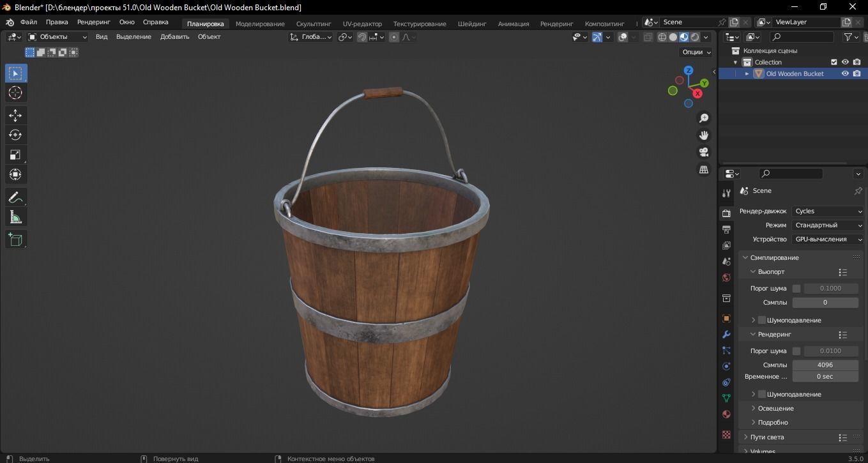Open the Tool properties tab

tap(726, 194)
